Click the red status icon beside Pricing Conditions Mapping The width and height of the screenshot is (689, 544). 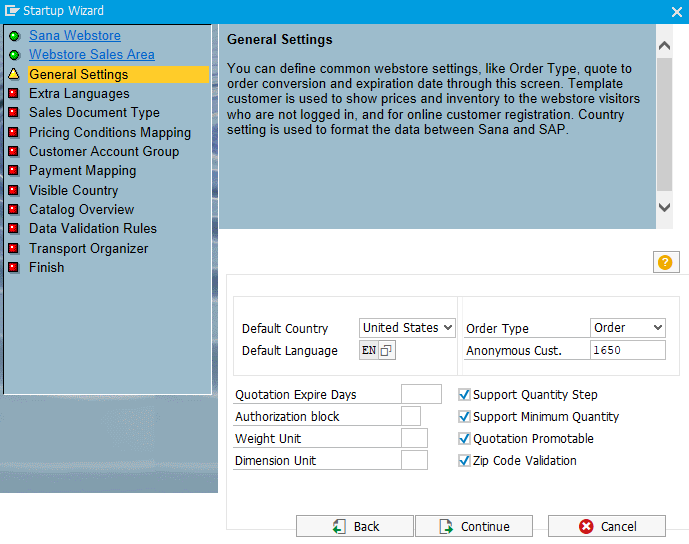click(14, 132)
